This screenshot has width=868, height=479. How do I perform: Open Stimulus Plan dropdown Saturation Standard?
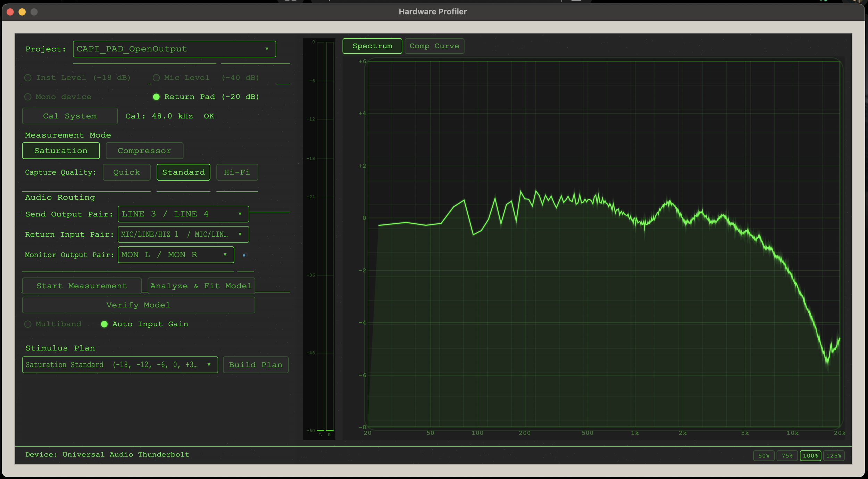coord(120,365)
